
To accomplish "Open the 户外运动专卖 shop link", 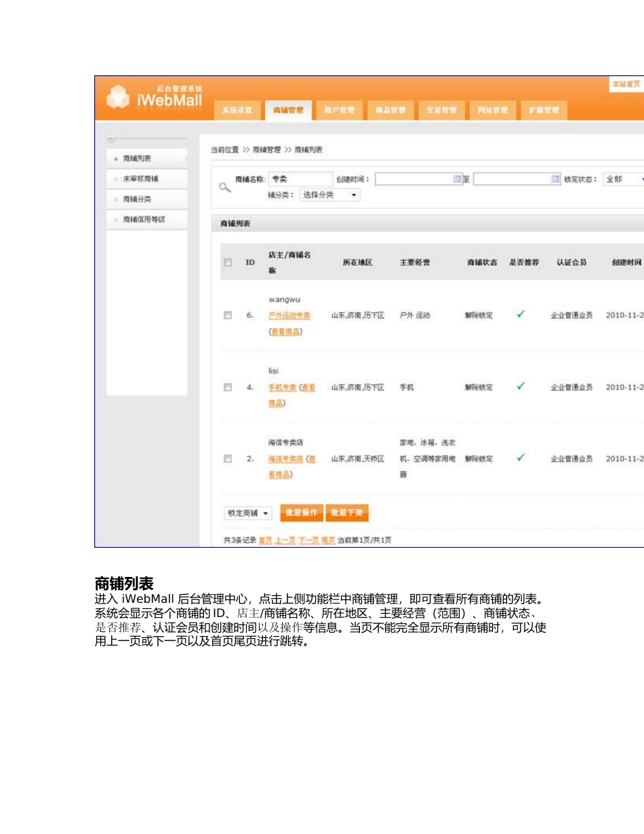I will coord(289,315).
